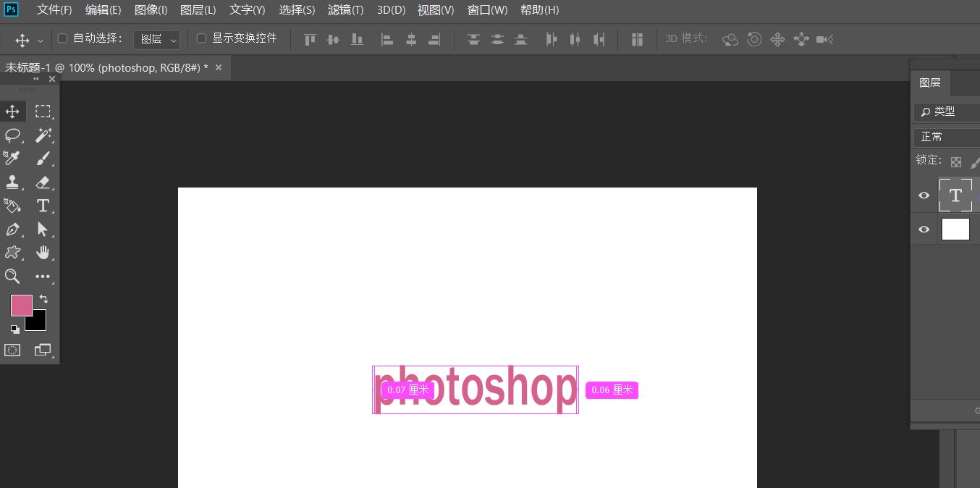Distribute left edges of layers
The height and width of the screenshot is (488, 980).
pos(552,39)
